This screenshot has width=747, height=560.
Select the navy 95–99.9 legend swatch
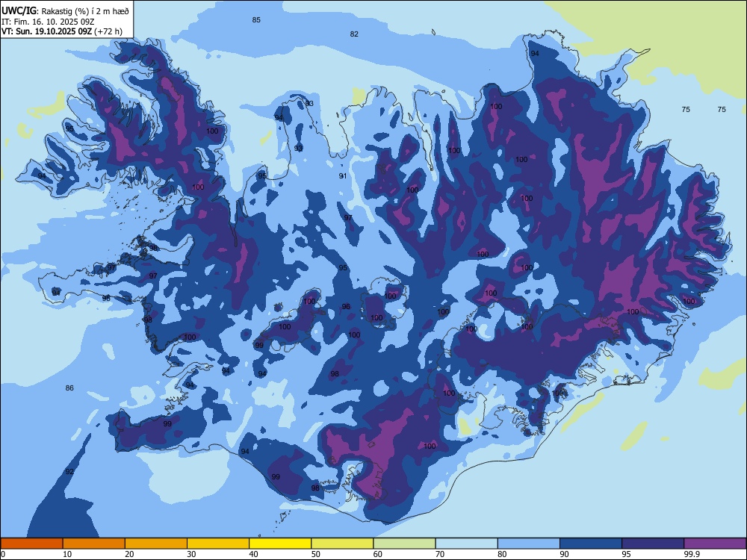click(653, 544)
